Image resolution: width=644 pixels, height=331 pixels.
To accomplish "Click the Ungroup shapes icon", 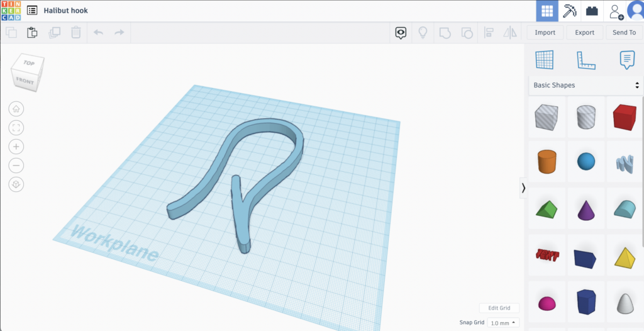I will 467,33.
